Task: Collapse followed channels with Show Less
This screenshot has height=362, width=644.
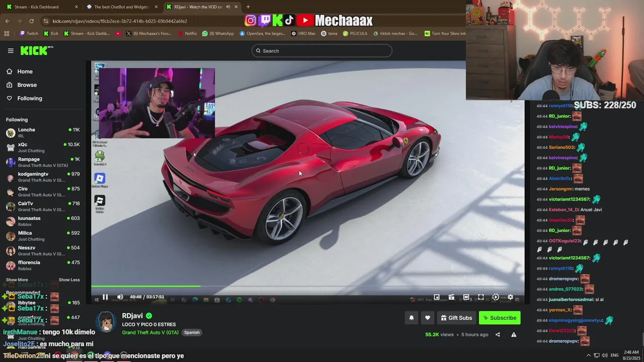Action: [x=69, y=280]
